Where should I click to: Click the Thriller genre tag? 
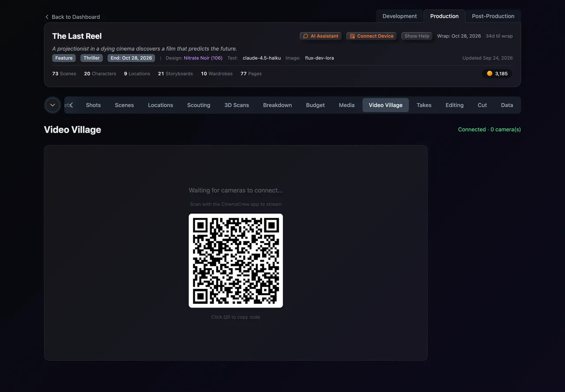[x=92, y=58]
